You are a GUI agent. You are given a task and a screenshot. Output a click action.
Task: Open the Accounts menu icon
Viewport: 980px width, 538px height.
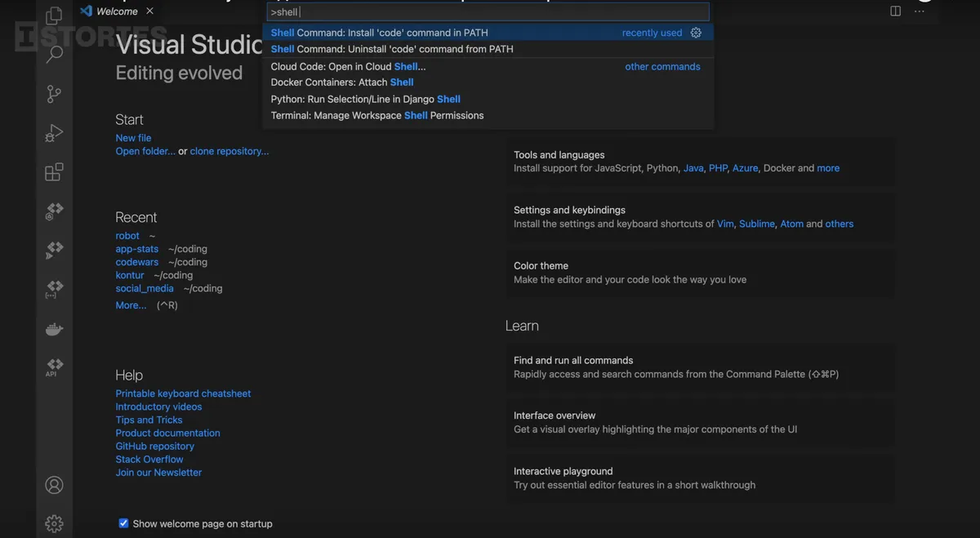tap(54, 485)
